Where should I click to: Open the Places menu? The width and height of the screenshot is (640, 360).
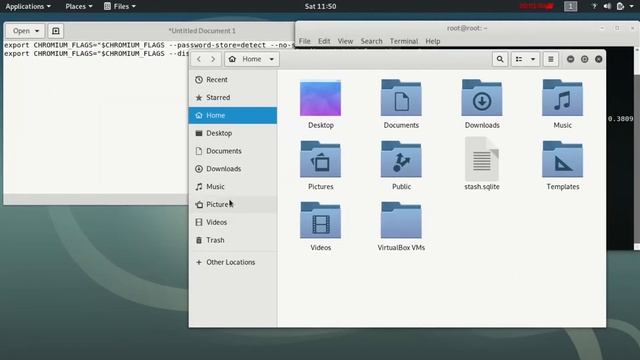[79, 6]
